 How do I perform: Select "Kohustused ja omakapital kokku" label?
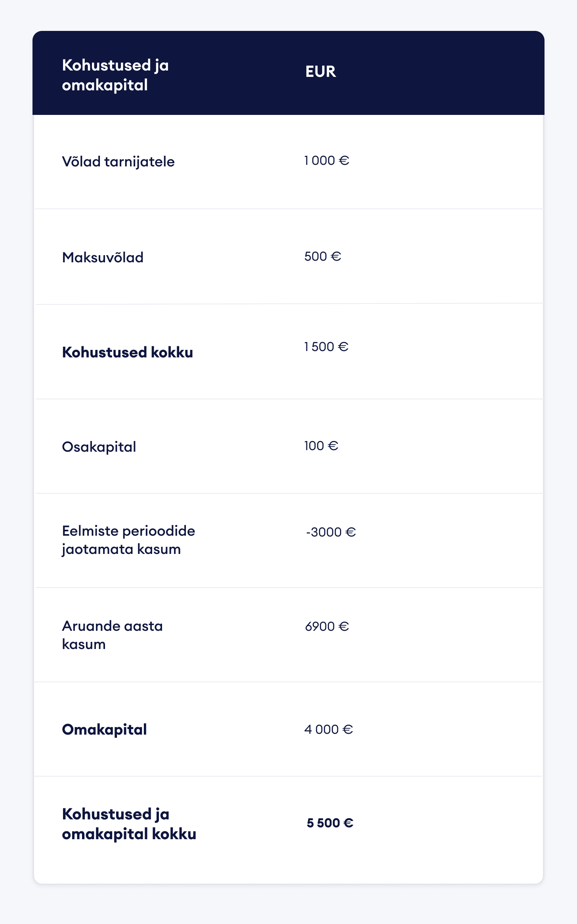point(129,824)
